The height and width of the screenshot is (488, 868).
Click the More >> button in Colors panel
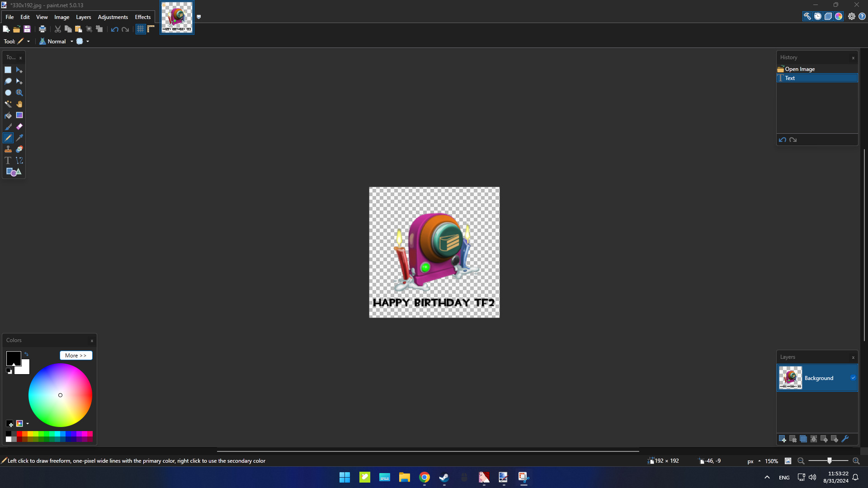pyautogui.click(x=76, y=356)
